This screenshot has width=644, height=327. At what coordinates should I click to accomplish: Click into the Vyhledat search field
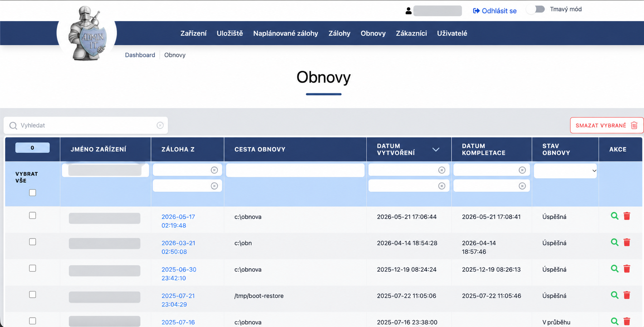[86, 125]
